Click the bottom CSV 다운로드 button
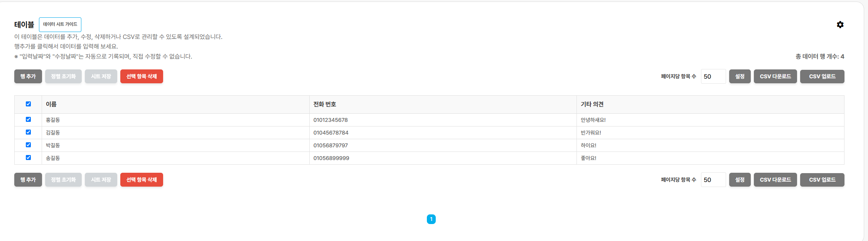 (775, 180)
